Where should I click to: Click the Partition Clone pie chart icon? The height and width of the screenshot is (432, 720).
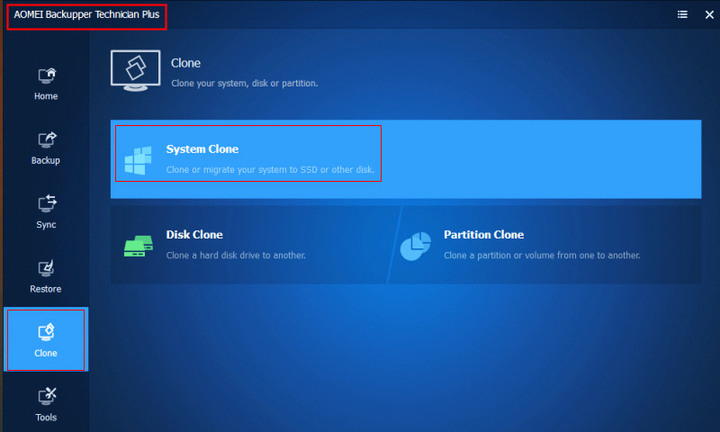point(416,246)
